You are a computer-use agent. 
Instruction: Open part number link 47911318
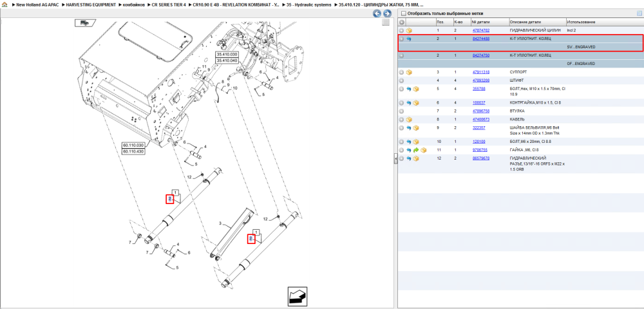click(480, 72)
